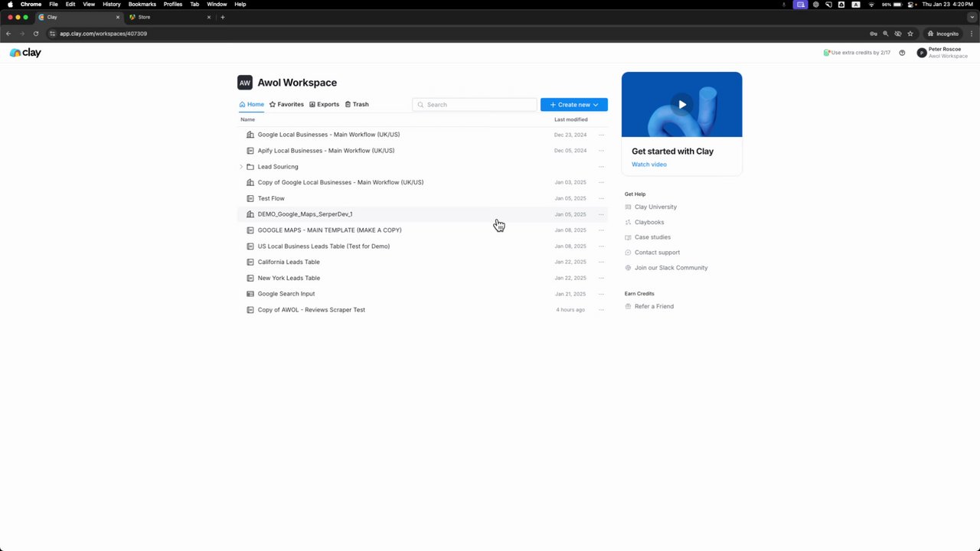Screen dimensions: 980x551
Task: Click the workspace search field
Action: coord(475,105)
